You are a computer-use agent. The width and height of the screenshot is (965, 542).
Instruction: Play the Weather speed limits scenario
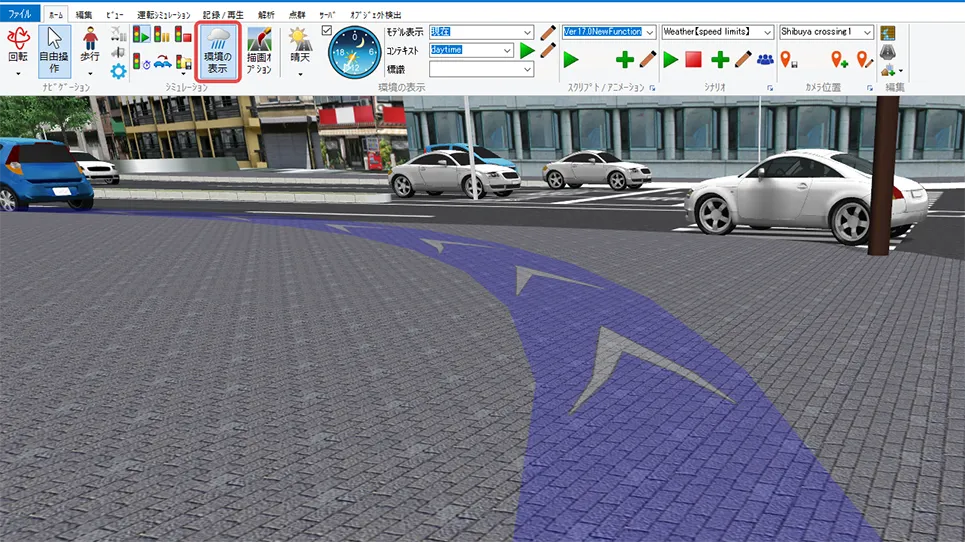(x=670, y=60)
